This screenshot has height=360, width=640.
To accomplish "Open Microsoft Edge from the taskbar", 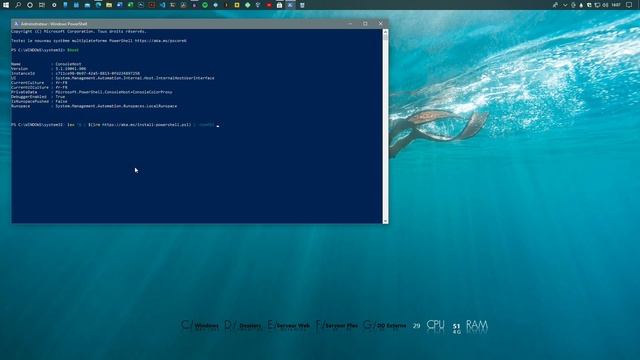I will 98,5.
